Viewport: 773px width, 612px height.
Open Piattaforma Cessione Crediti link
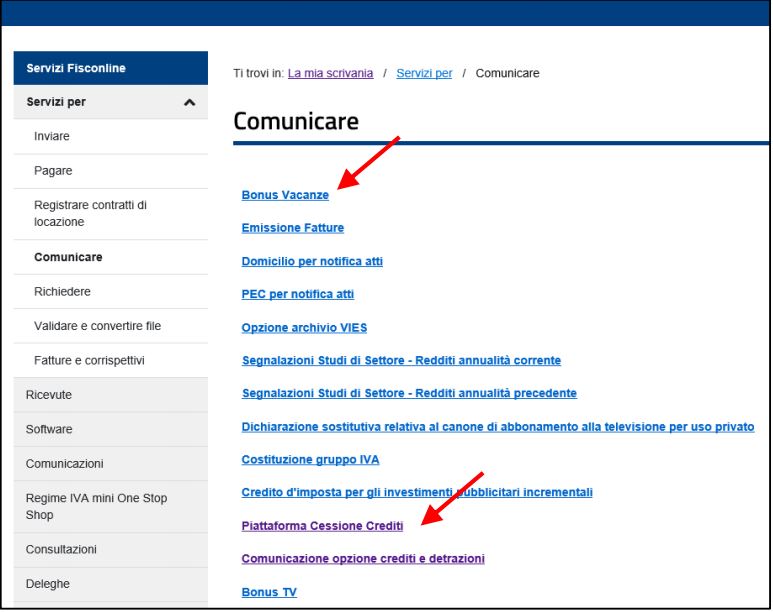(322, 526)
